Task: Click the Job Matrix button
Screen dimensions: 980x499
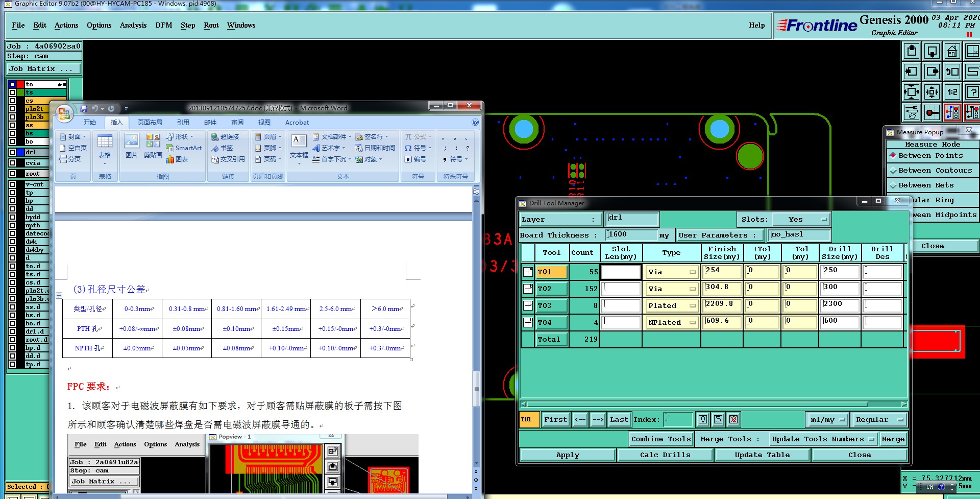Action: (43, 69)
